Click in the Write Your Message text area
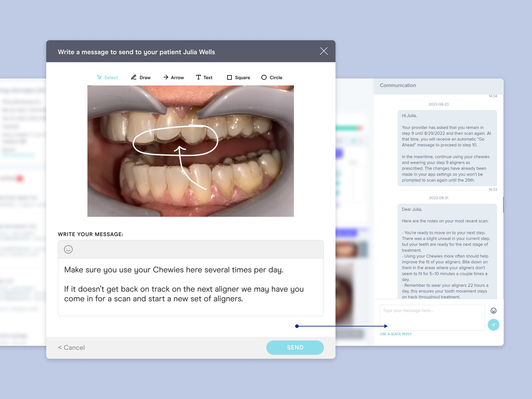 point(190,287)
